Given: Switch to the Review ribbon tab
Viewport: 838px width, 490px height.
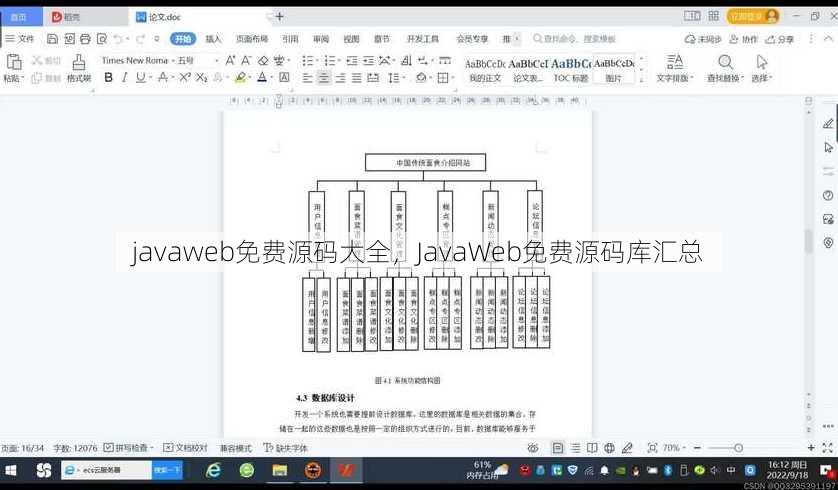Looking at the screenshot, I should coord(321,39).
